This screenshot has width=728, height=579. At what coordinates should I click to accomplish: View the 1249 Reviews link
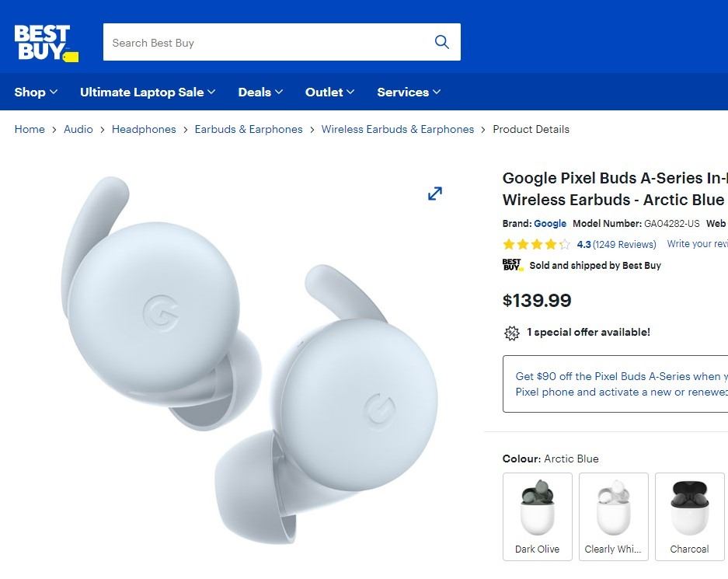(624, 244)
